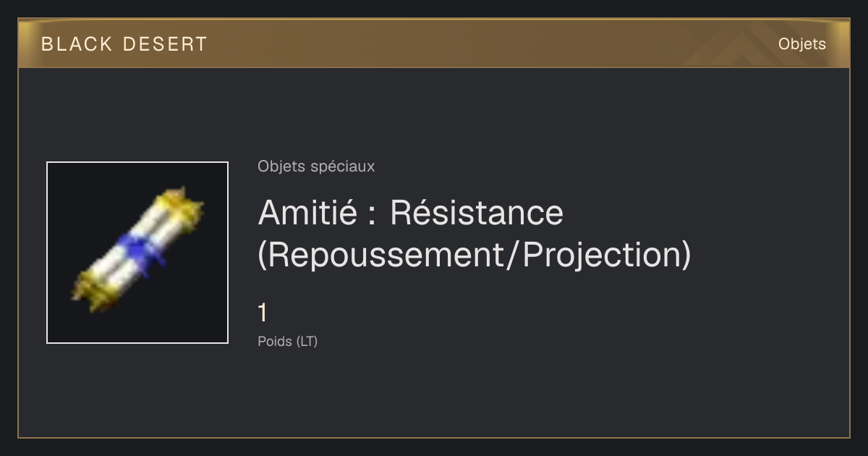Viewport: 868px width, 456px height.
Task: Open the Objets section link
Action: coord(802,44)
